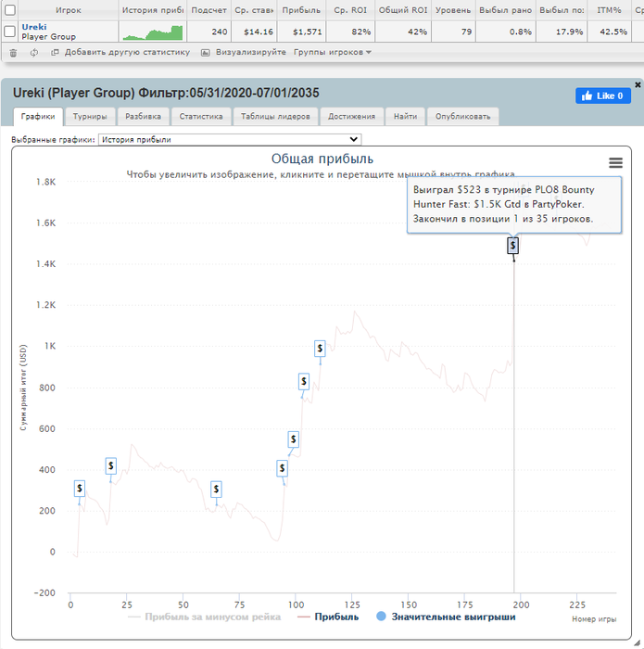Open the chart hamburger menu icon
Image resolution: width=644 pixels, height=649 pixels.
(615, 162)
